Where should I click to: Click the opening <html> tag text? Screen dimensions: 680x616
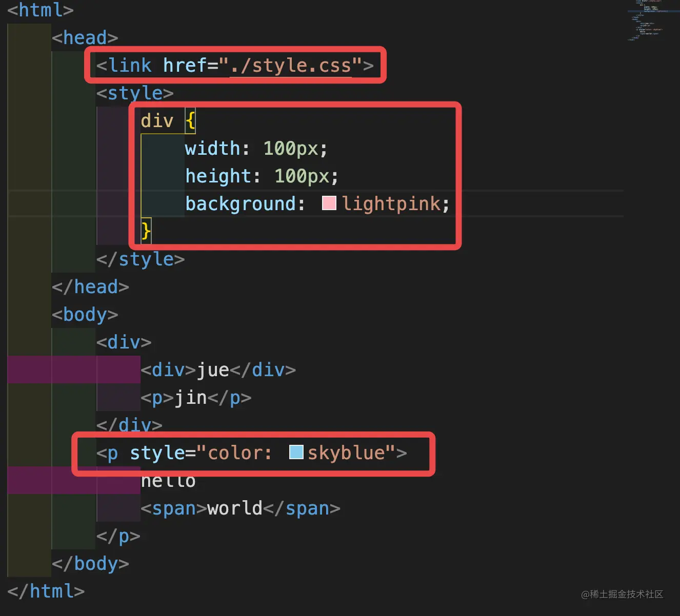(41, 10)
